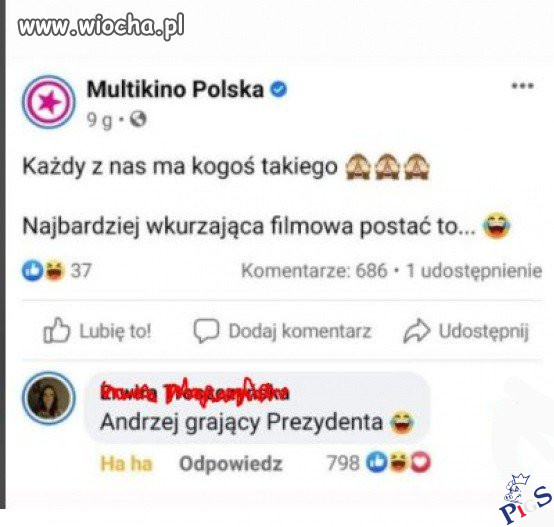Open the post's 9 g timestamp
This screenshot has width=554, height=527.
[x=99, y=120]
